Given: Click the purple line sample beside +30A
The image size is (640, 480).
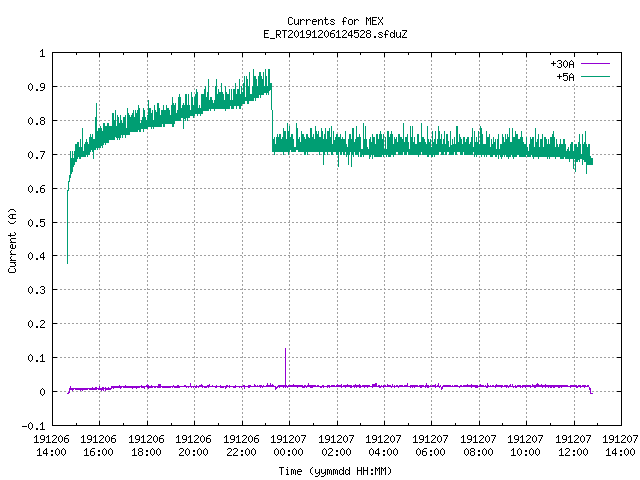Looking at the screenshot, I should click(595, 64).
